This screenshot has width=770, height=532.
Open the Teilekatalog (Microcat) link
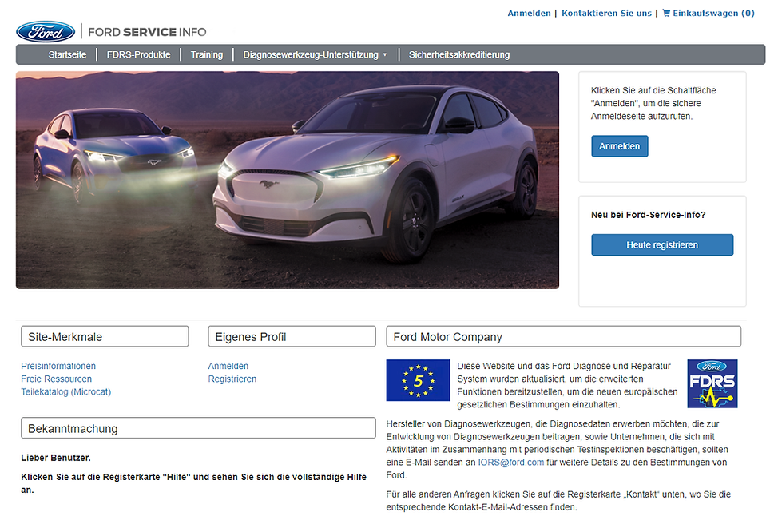pyautogui.click(x=65, y=391)
